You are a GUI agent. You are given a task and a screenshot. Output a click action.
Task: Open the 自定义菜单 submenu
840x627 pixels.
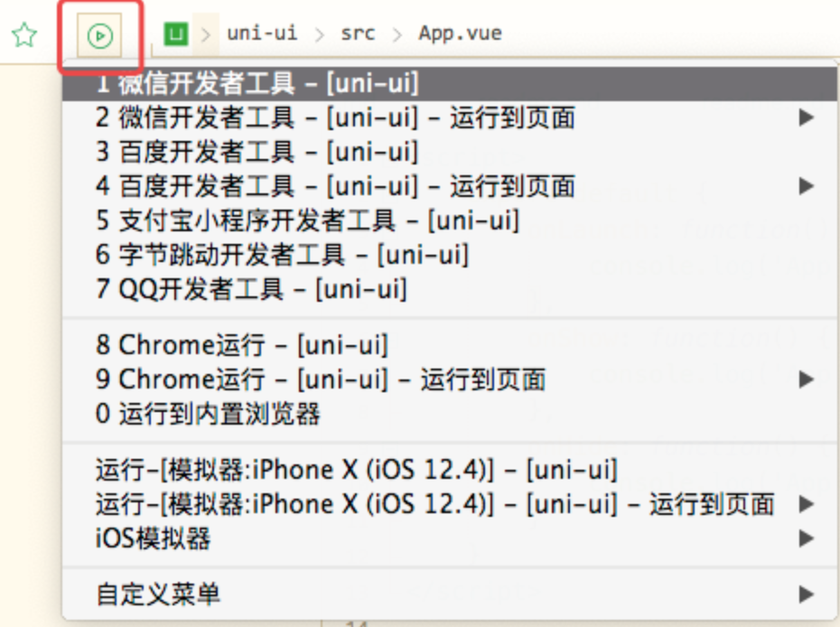158,594
